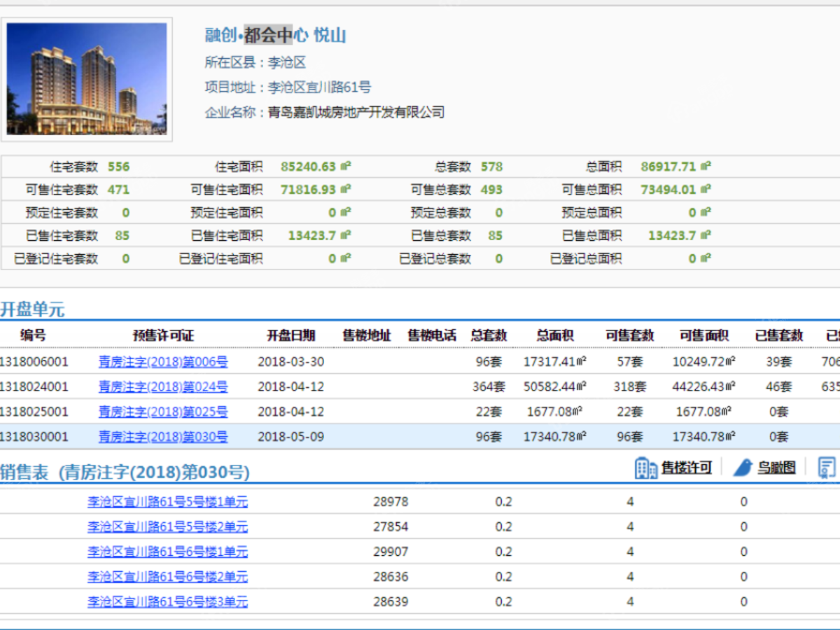This screenshot has height=630, width=840.
Task: Click the 售楼许可 building icon
Action: [645, 468]
